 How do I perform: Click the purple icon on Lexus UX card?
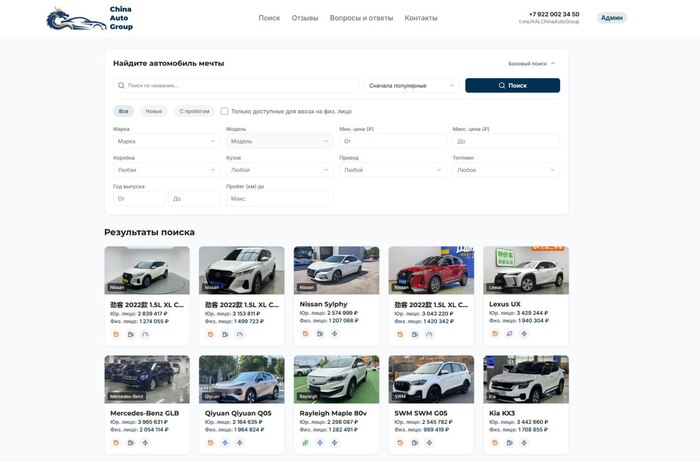509,333
